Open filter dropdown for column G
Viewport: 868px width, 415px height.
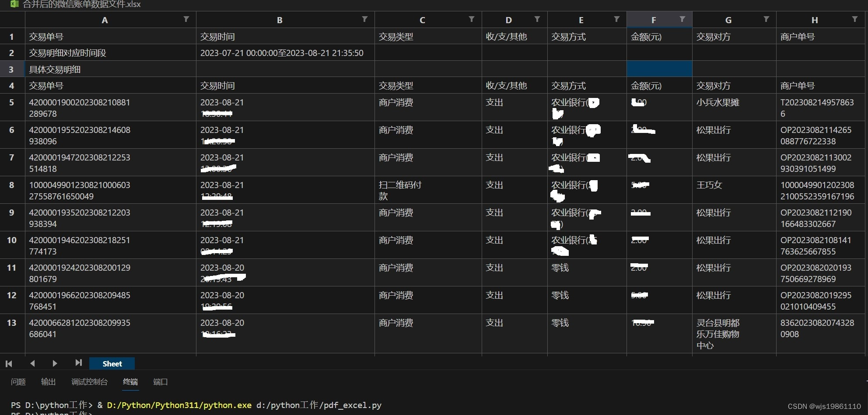[x=766, y=19]
